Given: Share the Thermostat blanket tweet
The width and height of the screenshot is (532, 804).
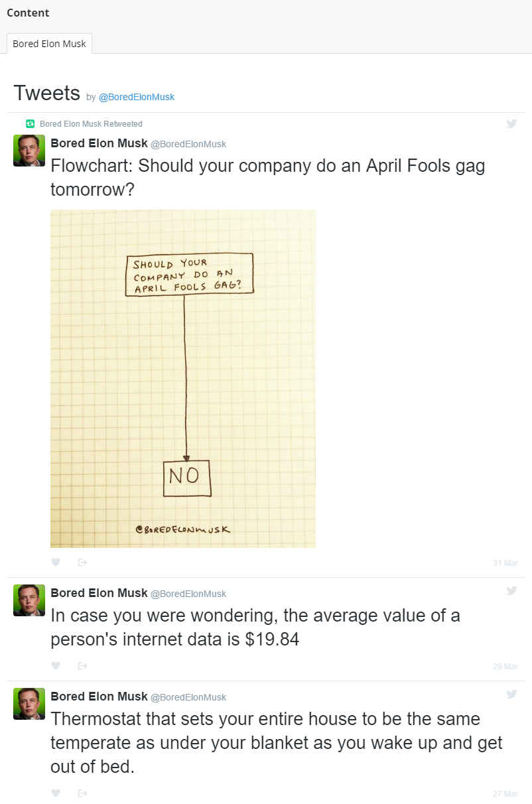Looking at the screenshot, I should (x=82, y=793).
